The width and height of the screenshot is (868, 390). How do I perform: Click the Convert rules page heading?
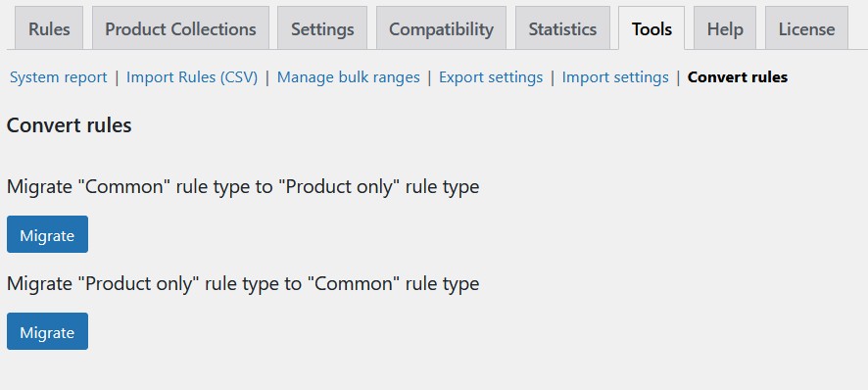[70, 125]
